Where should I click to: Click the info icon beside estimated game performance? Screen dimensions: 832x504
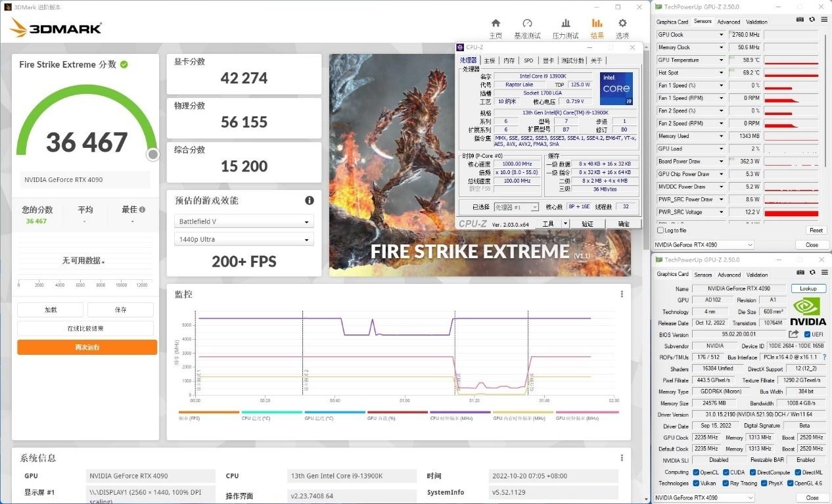click(x=309, y=200)
